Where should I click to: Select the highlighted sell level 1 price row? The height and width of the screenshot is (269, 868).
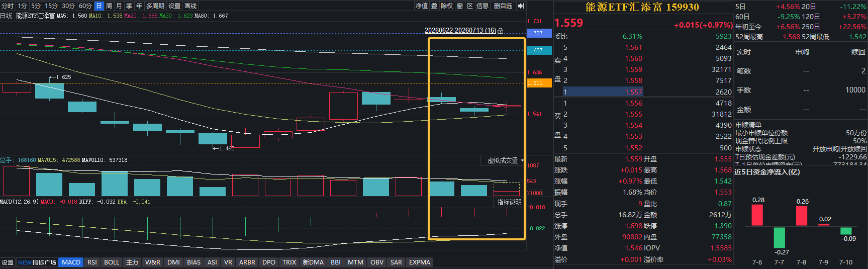(x=643, y=92)
